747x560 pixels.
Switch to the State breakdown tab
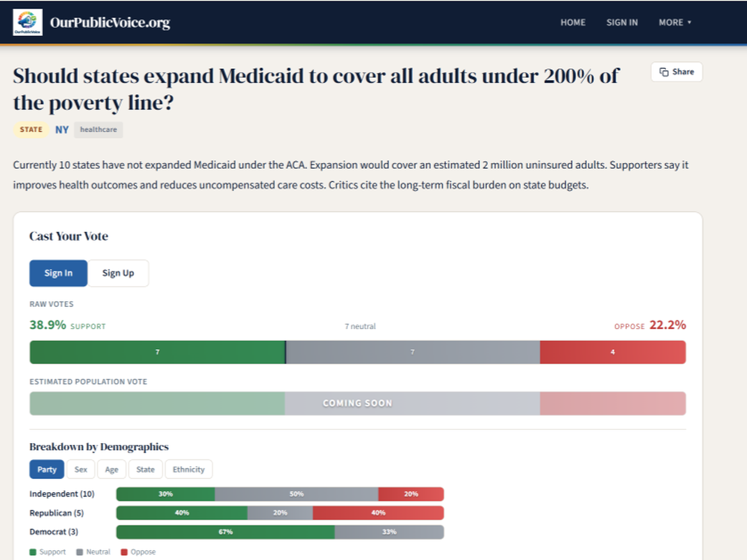pos(146,469)
